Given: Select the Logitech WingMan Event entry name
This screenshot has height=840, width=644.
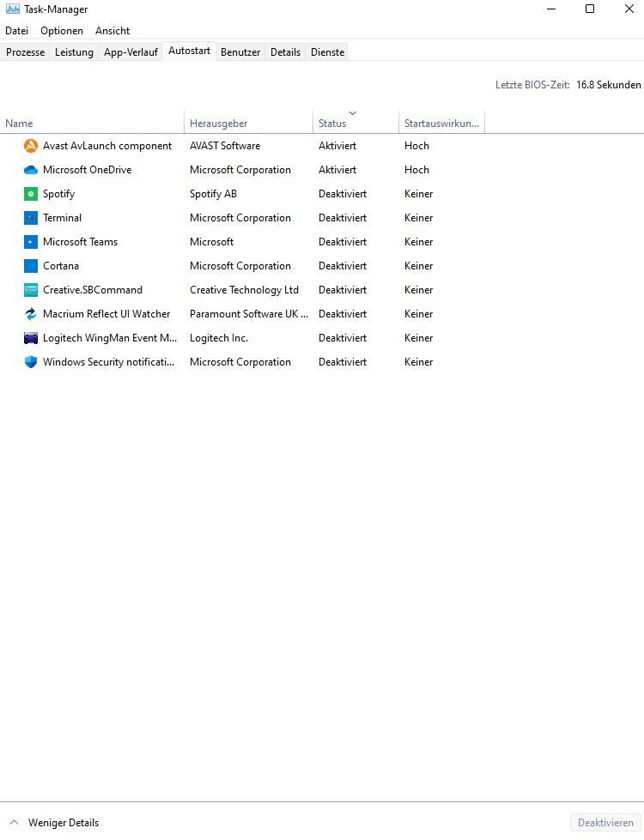Looking at the screenshot, I should click(x=109, y=338).
